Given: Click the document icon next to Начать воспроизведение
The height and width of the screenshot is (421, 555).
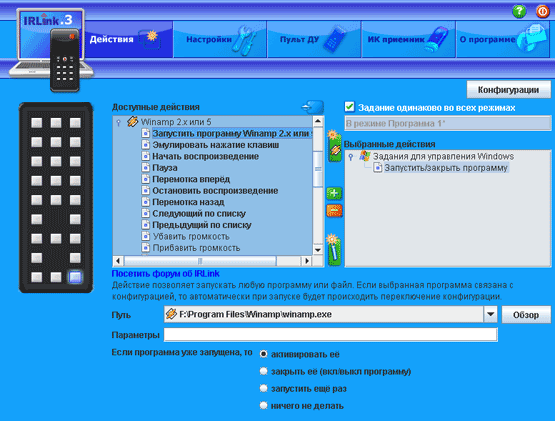Looking at the screenshot, I should tap(145, 156).
